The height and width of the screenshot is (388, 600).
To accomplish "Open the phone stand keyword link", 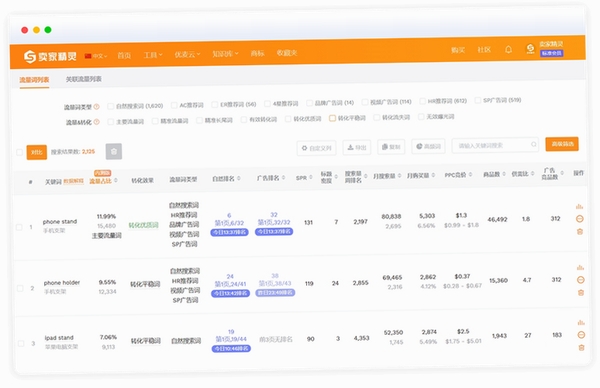I will click(60, 222).
